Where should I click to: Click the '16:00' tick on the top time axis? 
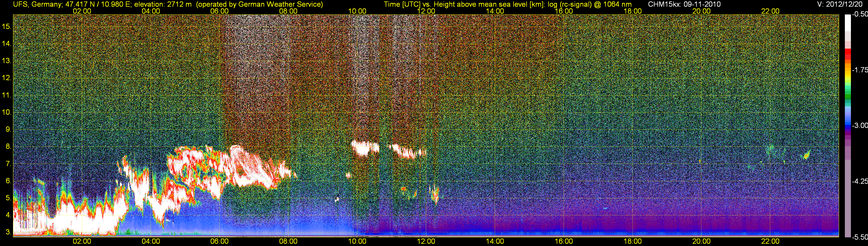coord(564,11)
